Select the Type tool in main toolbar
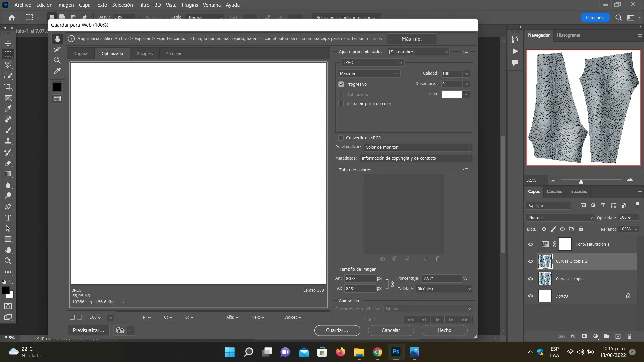 point(8,218)
